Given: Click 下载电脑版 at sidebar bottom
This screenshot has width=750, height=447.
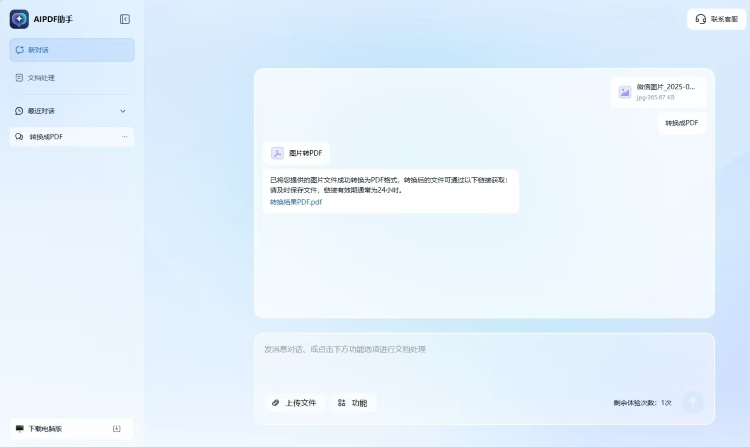Looking at the screenshot, I should pyautogui.click(x=72, y=428).
